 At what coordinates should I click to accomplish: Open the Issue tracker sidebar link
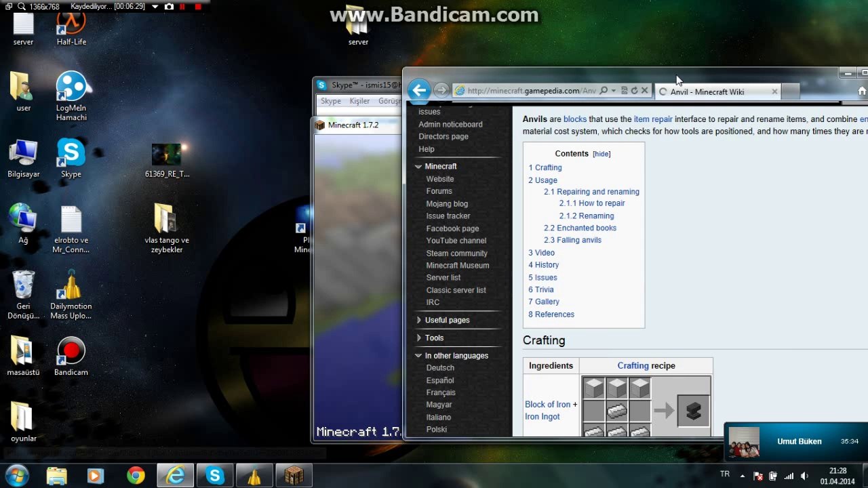(448, 216)
